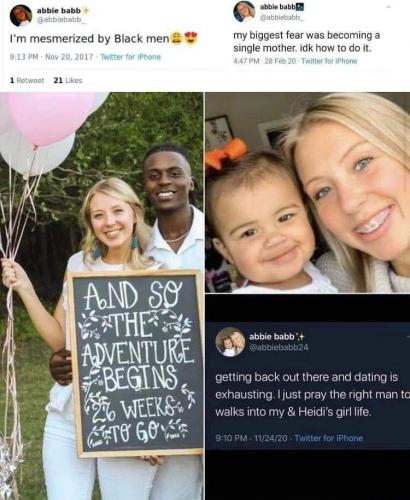
Task: Open the profile avatar on the Black men tweet
Action: click(21, 15)
